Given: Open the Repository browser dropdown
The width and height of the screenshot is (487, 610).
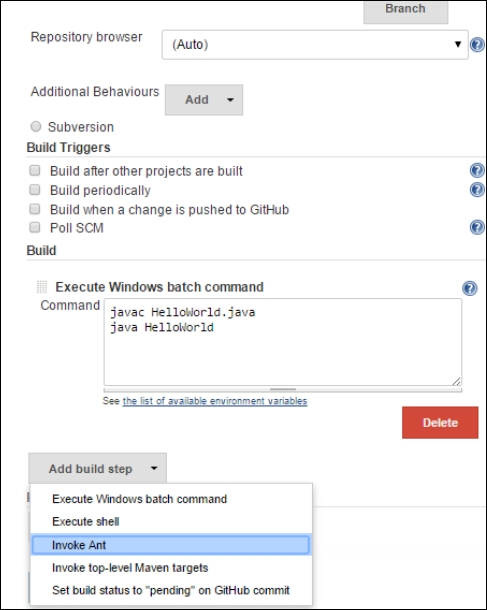Looking at the screenshot, I should (x=315, y=45).
